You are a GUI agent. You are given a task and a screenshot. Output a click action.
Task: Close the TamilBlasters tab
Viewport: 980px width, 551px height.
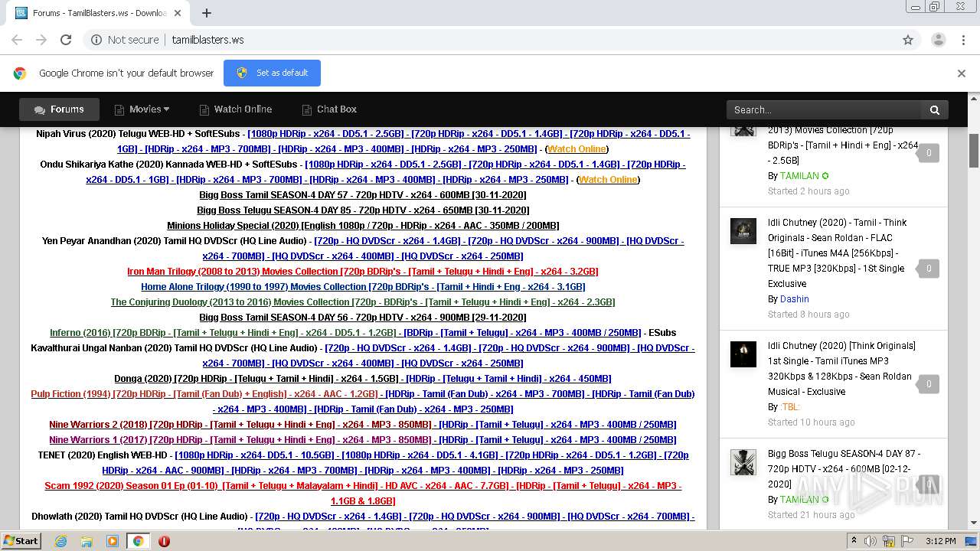(x=178, y=13)
